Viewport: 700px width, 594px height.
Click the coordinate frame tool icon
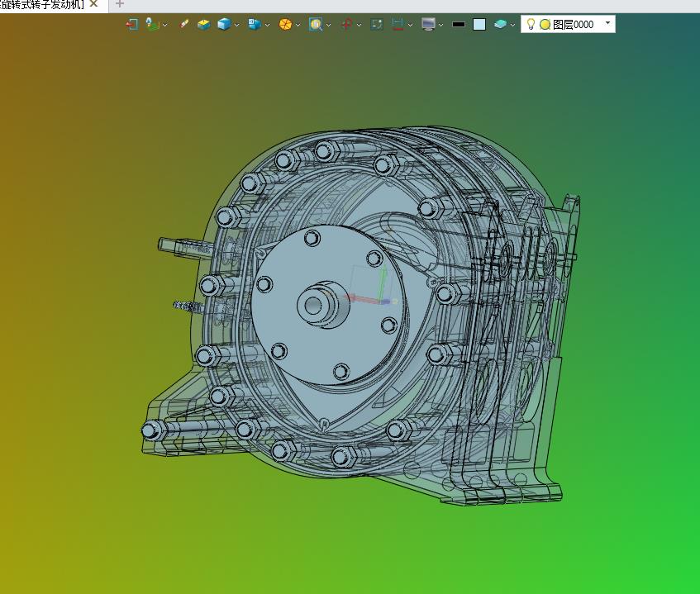pos(152,24)
